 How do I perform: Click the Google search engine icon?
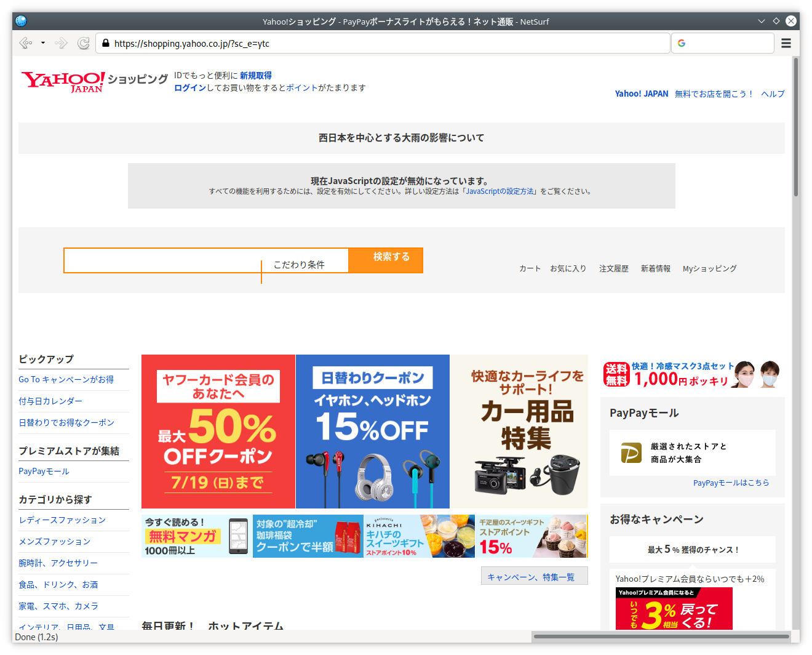[682, 43]
